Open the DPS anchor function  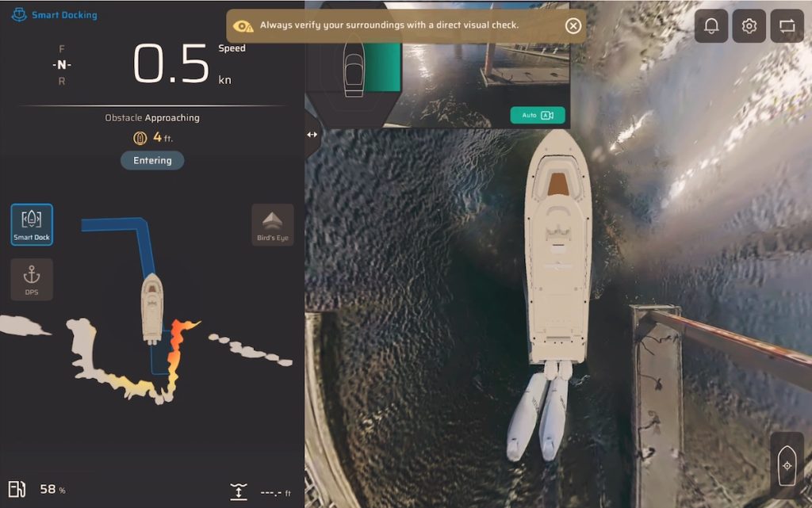pyautogui.click(x=32, y=279)
